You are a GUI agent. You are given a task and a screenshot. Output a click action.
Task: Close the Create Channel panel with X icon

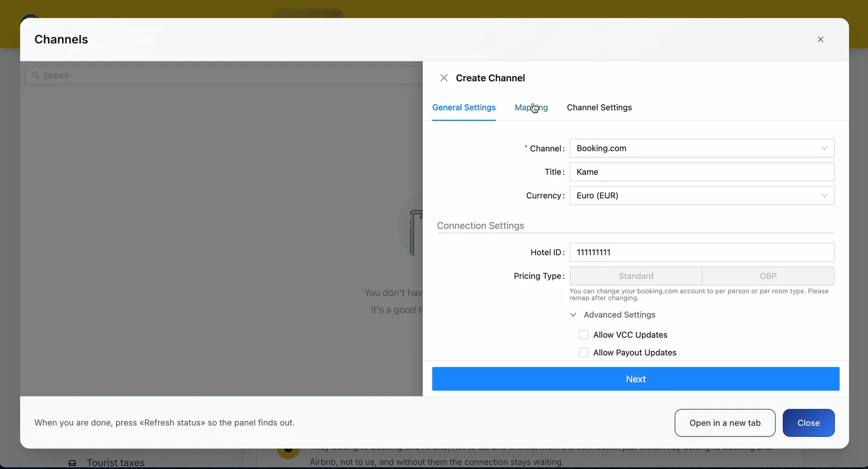pyautogui.click(x=444, y=78)
